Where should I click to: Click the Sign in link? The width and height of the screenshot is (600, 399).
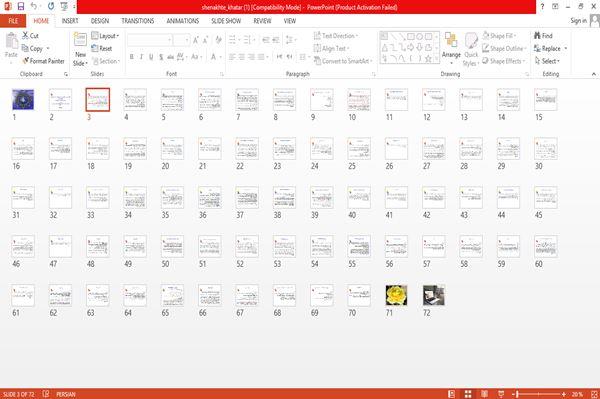(x=578, y=21)
